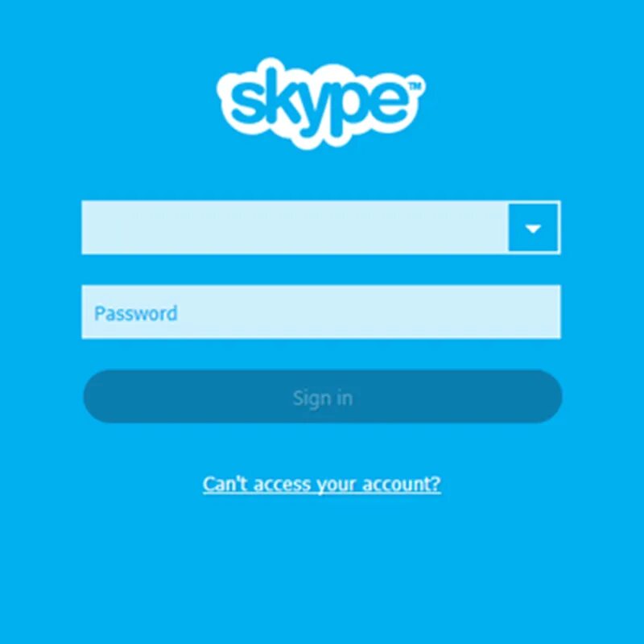Click the dark blue rounded Sign in pill
Image resolution: width=644 pixels, height=644 pixels.
click(x=323, y=397)
